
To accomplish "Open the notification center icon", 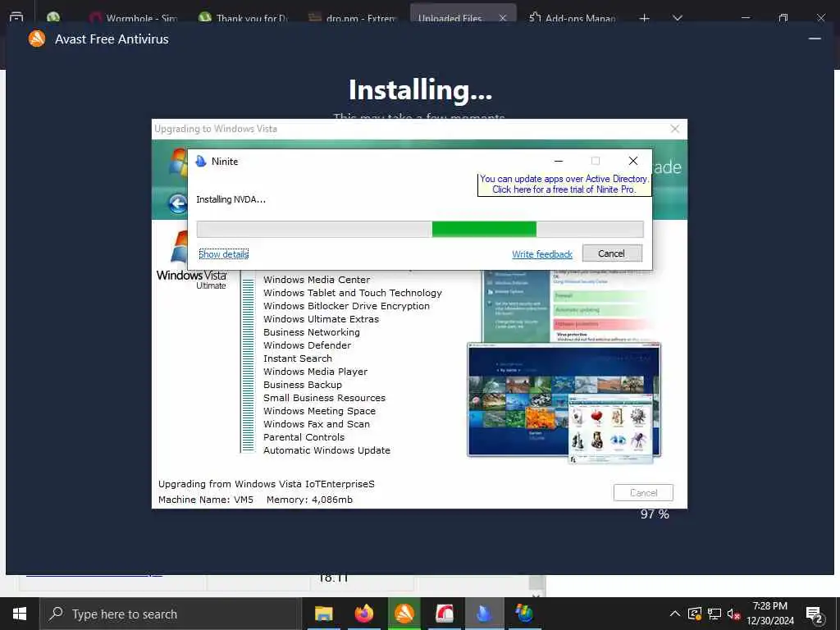I will coord(815,614).
